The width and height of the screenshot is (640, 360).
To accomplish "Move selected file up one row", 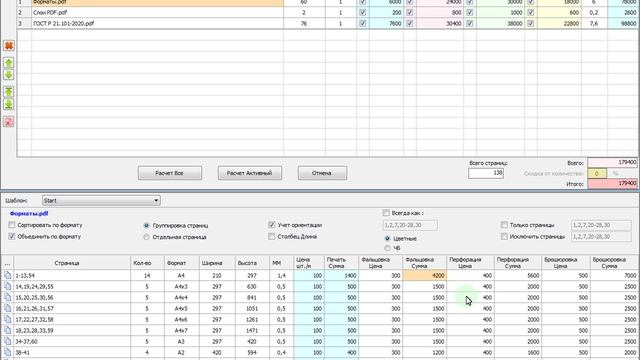I will coord(9,62).
